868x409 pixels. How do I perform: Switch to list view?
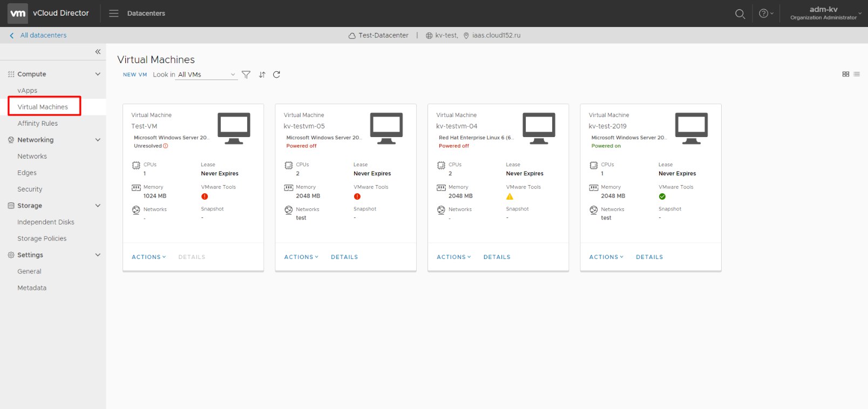pyautogui.click(x=857, y=74)
